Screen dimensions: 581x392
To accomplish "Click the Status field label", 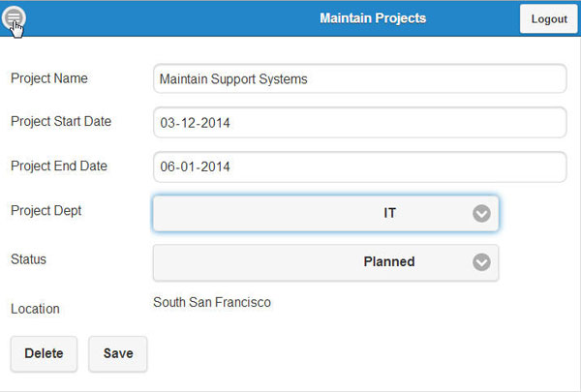I will point(28,259).
